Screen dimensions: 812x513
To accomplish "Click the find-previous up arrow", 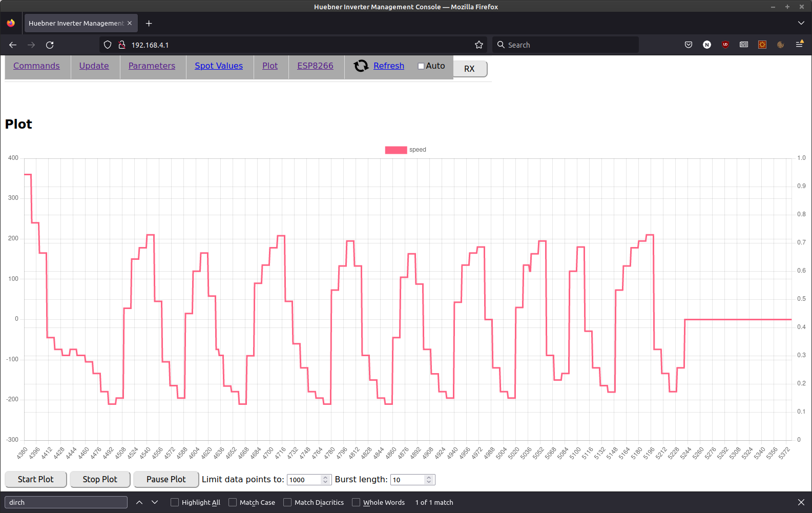I will 139,502.
